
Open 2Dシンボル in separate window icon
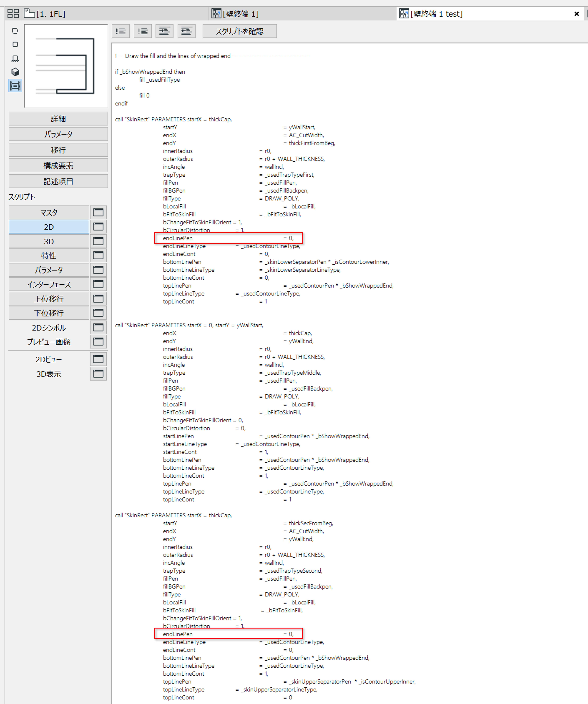(98, 327)
